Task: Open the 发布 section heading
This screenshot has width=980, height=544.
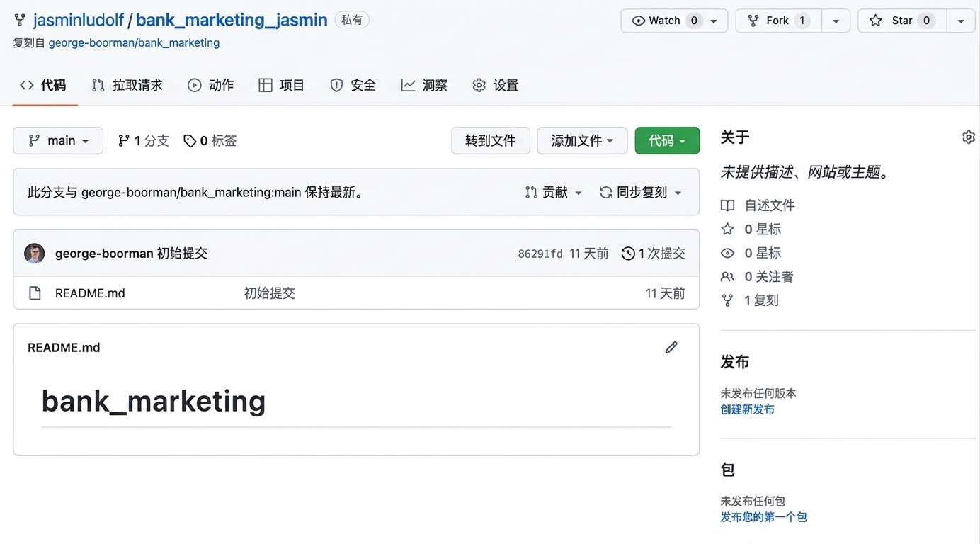Action: [x=735, y=362]
